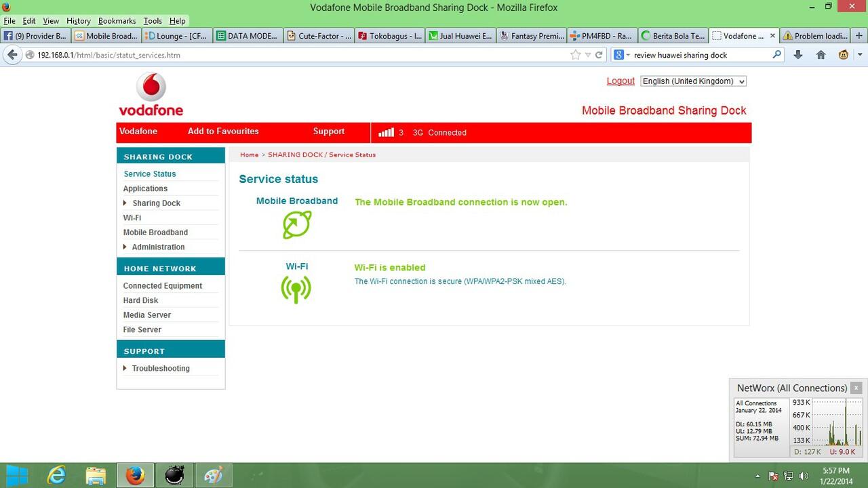Open Media Server in sidebar
This screenshot has width=868, height=488.
(x=147, y=315)
